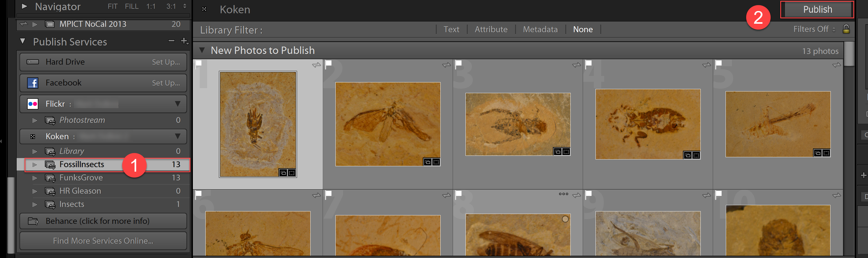
Task: Collapse the Navigator panel triangle
Action: pyautogui.click(x=24, y=6)
